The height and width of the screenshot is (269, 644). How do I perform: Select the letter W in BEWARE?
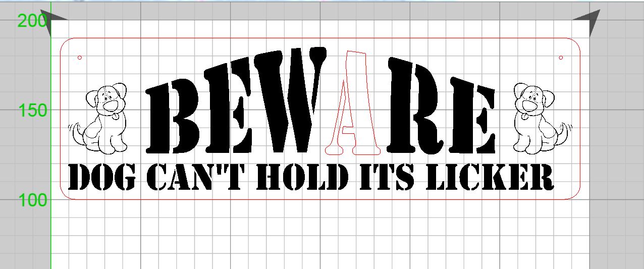click(x=291, y=101)
